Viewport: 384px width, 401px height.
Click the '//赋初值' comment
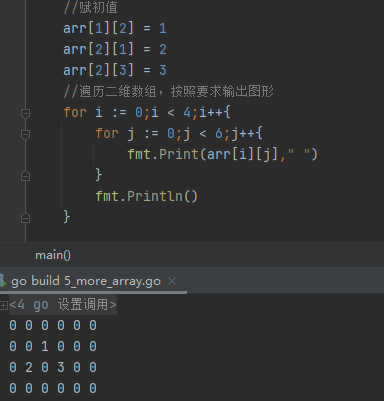tap(90, 7)
